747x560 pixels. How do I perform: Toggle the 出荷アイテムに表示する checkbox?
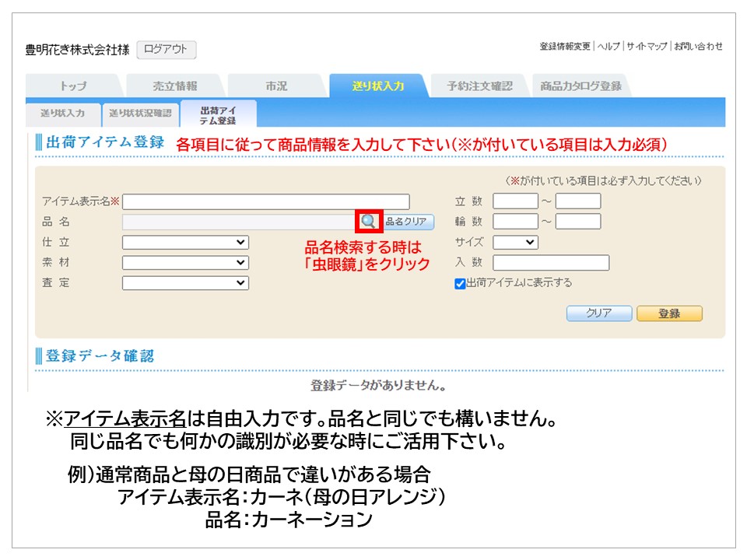(460, 284)
